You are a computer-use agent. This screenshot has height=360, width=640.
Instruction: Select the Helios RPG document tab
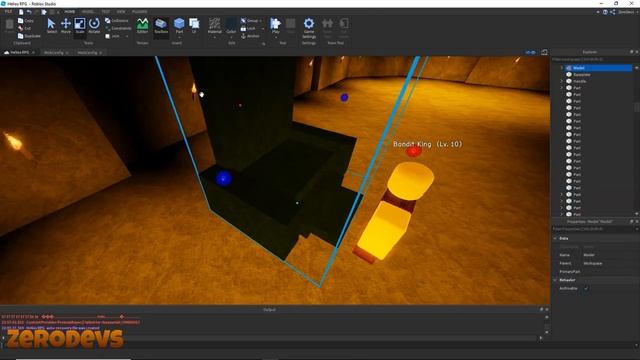coord(19,53)
